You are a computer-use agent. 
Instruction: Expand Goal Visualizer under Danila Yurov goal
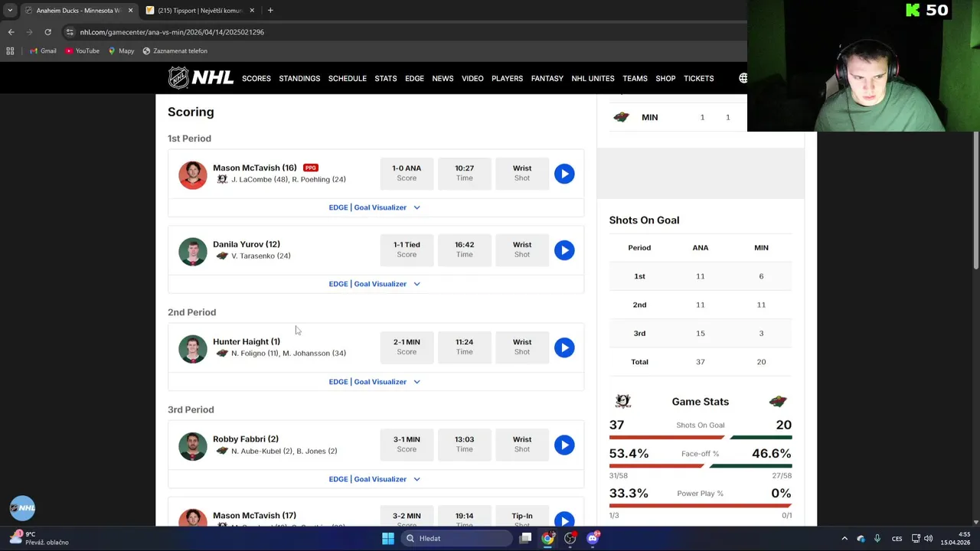click(x=375, y=284)
